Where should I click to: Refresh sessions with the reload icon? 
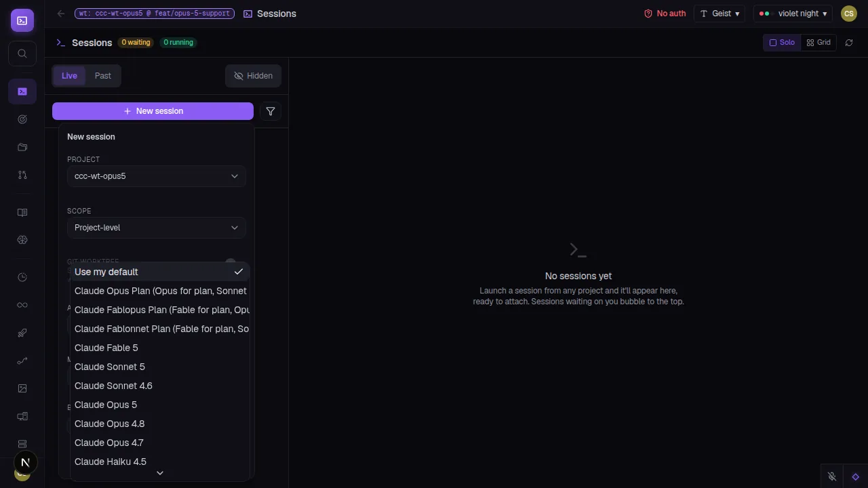849,43
